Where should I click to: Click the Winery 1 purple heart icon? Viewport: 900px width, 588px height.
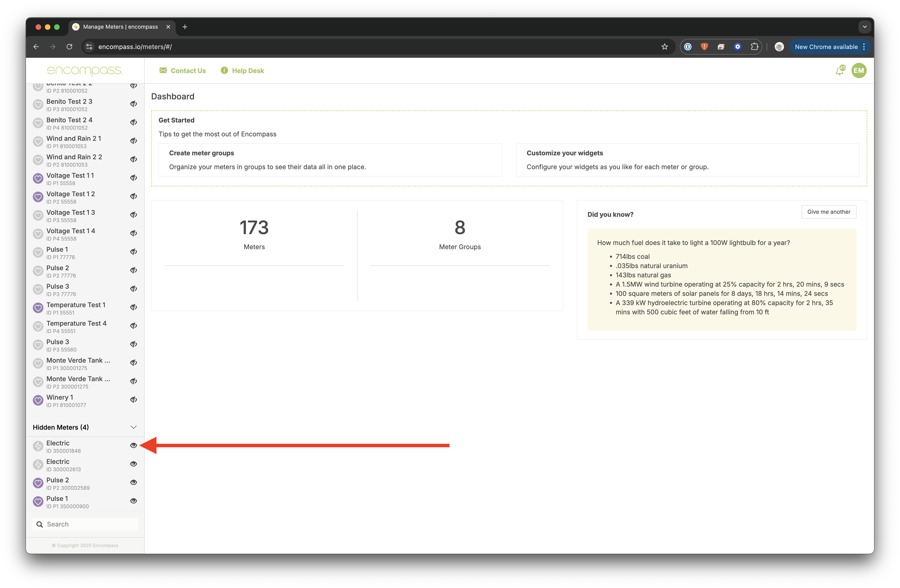(38, 401)
